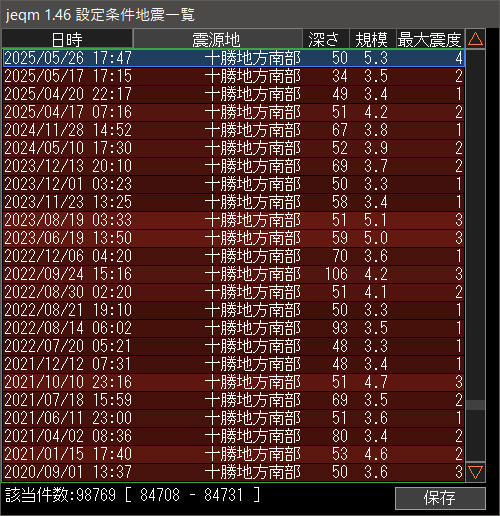This screenshot has width=500, height=516.
Task: Click the scrollbar thumb in the list
Action: [x=475, y=405]
